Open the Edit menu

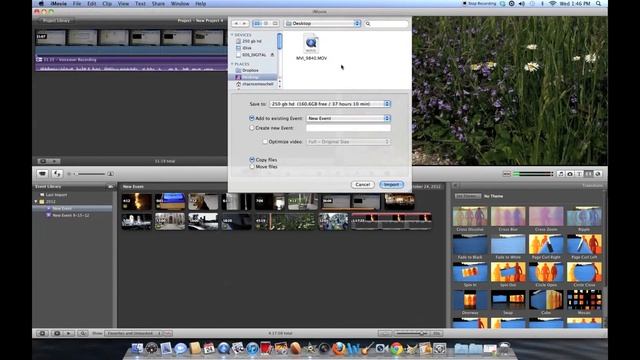coord(91,4)
